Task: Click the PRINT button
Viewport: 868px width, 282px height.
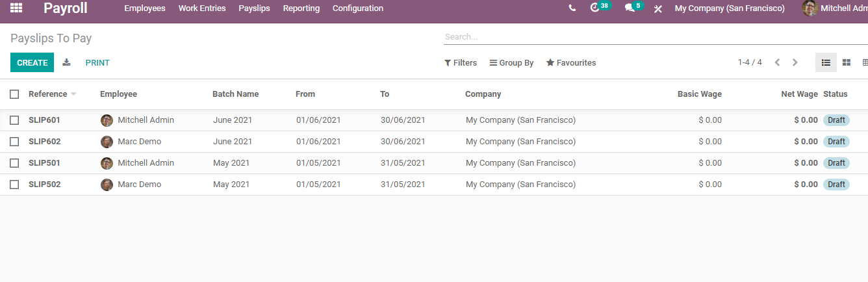Action: tap(97, 63)
